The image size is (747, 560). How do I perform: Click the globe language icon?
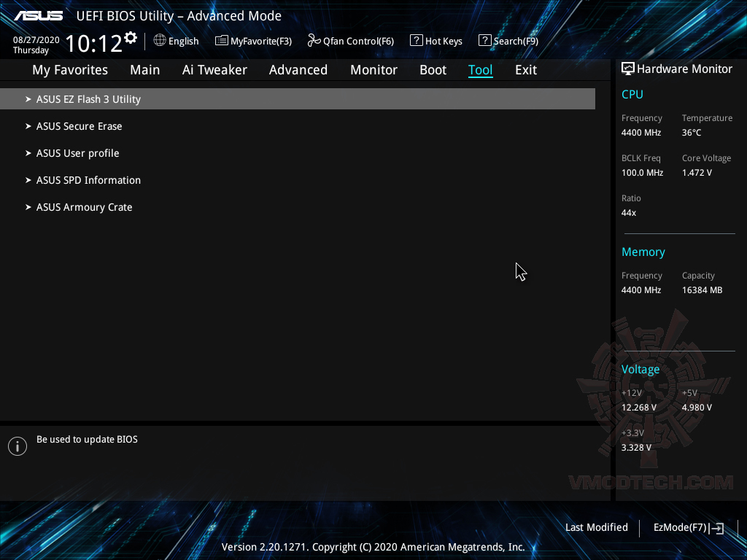click(x=160, y=41)
